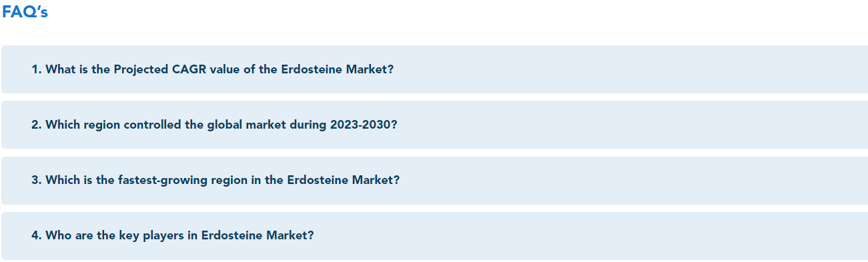
Task: Click 'Erdosteine Market' in the third question
Action: [x=344, y=180]
